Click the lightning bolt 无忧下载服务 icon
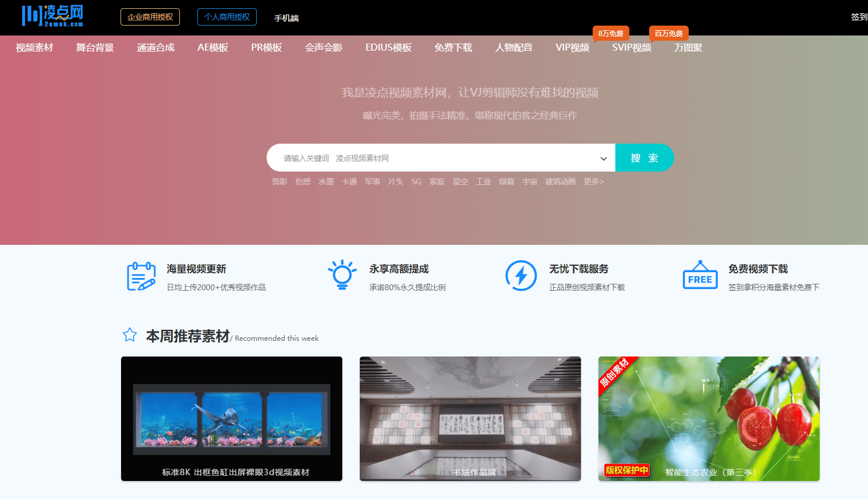Viewport: 868px width, 499px height. click(x=521, y=276)
